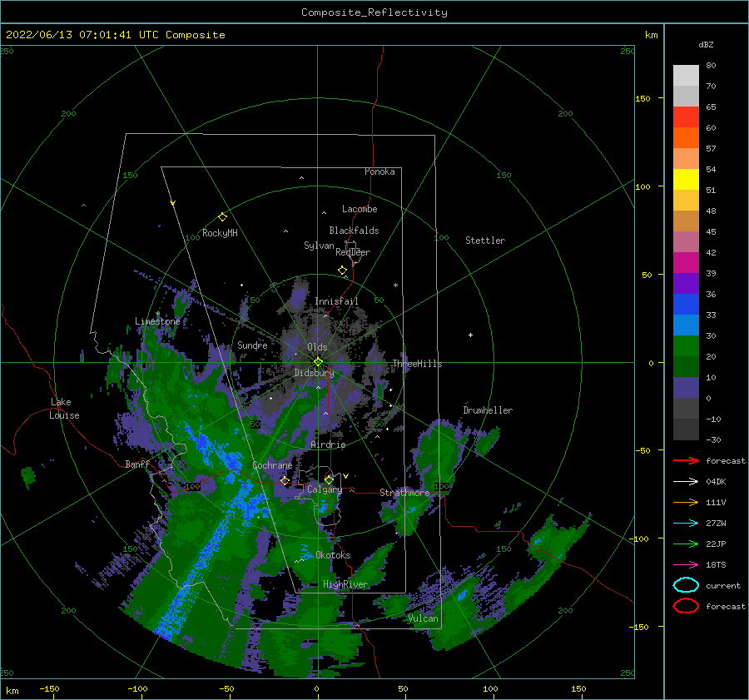This screenshot has width=749, height=700.
Task: Click the -10 dBZ dark gray swatch
Action: pyautogui.click(x=686, y=429)
